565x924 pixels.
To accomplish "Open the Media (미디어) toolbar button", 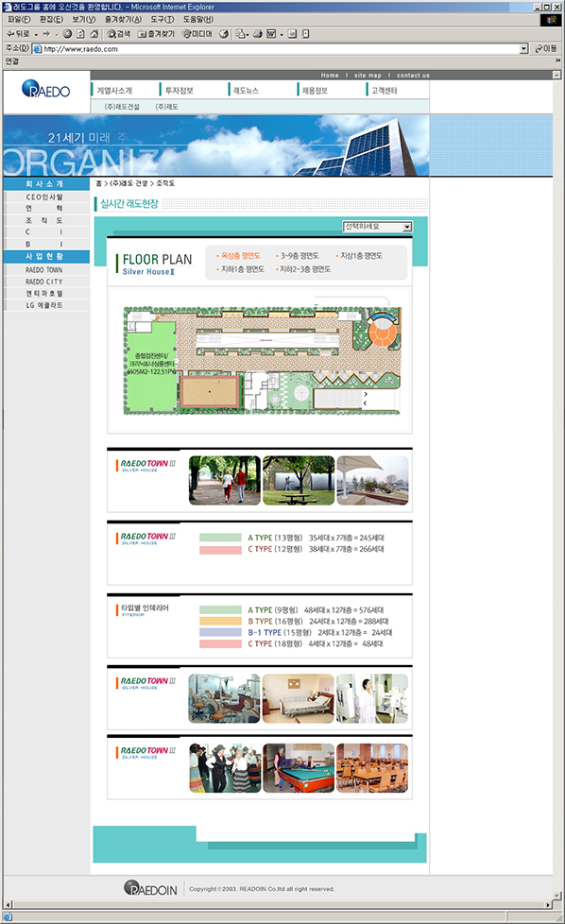I will pos(197,34).
